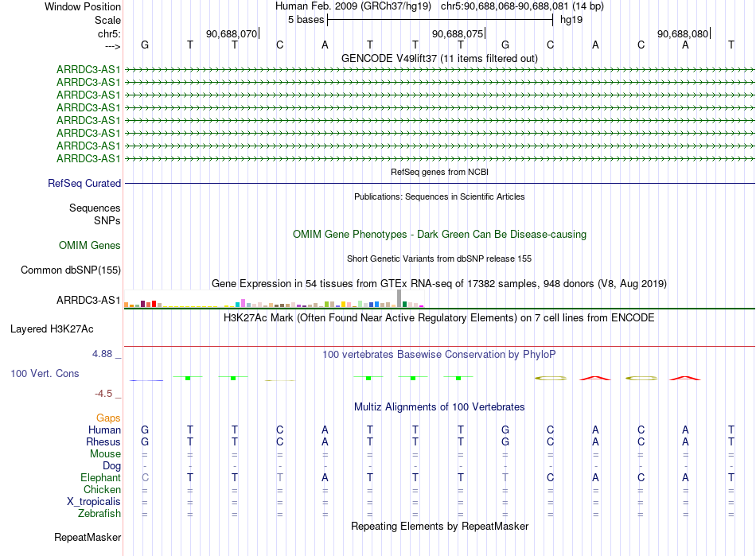Open the 'GENCODE V49lift37 (11 items filtered out)' title
756x556 pixels.
click(440, 58)
